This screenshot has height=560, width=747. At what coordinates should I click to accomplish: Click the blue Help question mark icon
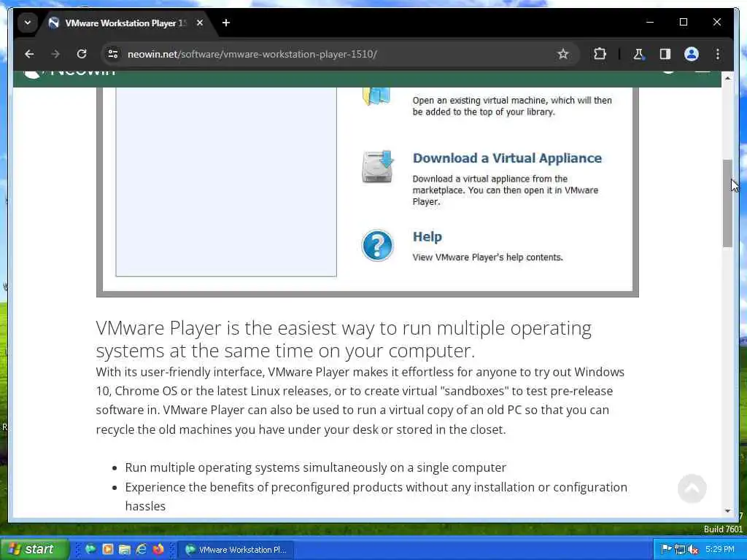coord(377,246)
